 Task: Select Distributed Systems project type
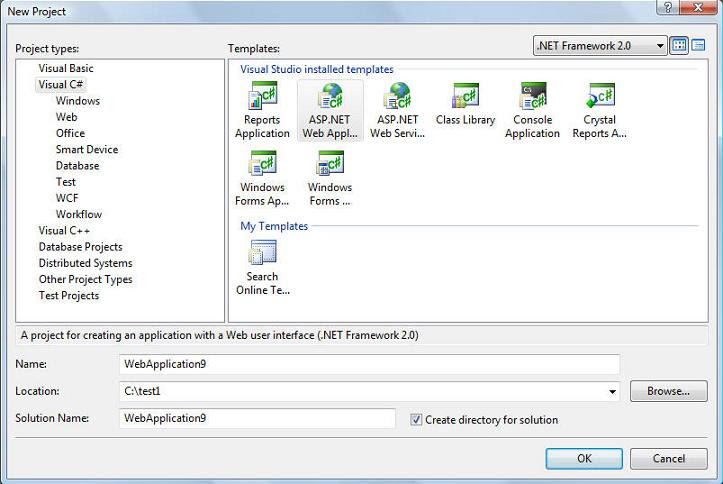86,263
